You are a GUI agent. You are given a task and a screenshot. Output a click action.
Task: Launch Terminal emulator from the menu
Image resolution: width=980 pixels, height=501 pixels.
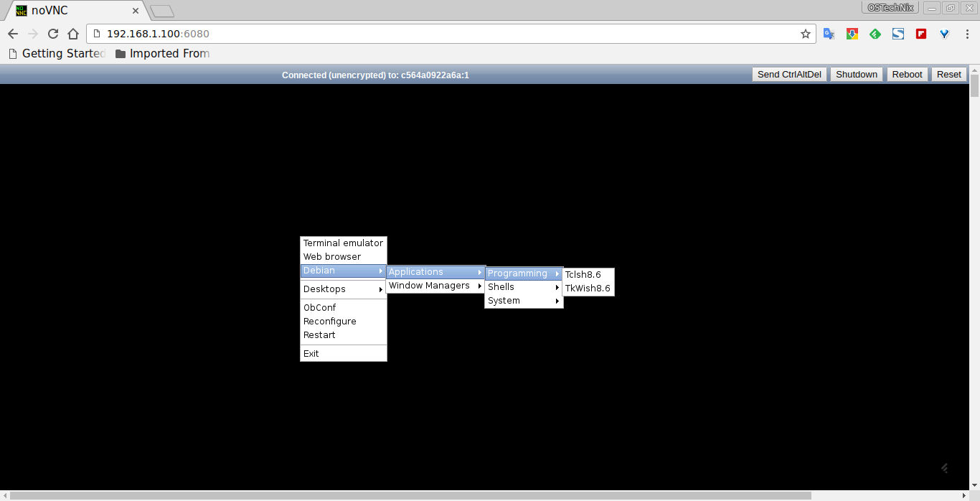tap(343, 243)
